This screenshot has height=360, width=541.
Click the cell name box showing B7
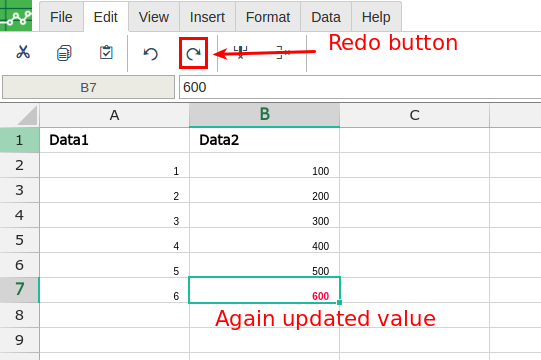(x=88, y=87)
